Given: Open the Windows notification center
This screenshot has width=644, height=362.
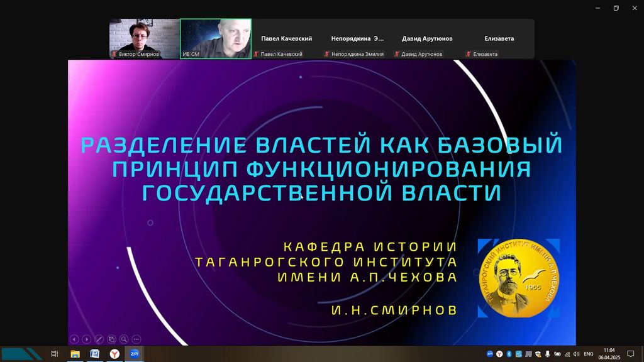Looking at the screenshot, I should point(631,354).
